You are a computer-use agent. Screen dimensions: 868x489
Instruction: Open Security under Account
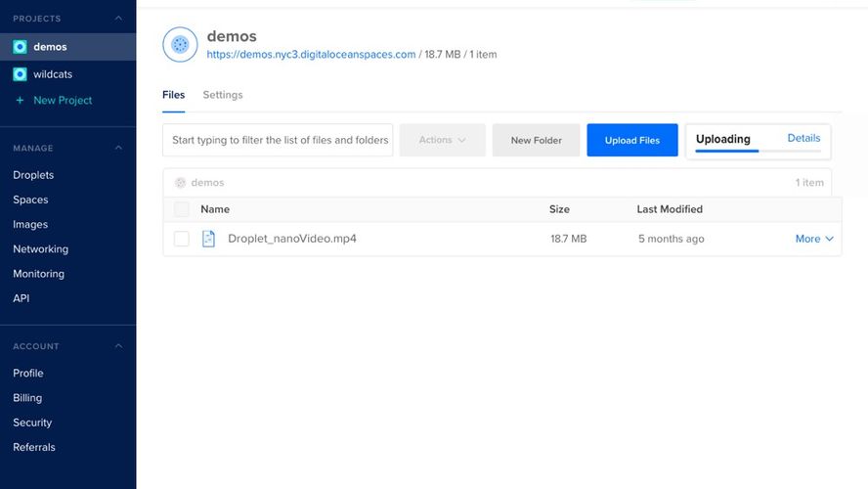(32, 422)
